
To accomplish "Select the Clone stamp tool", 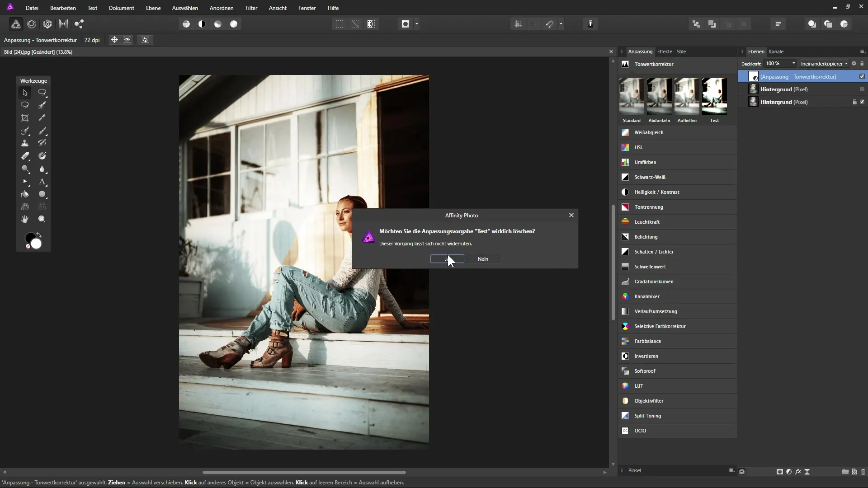I will click(25, 143).
